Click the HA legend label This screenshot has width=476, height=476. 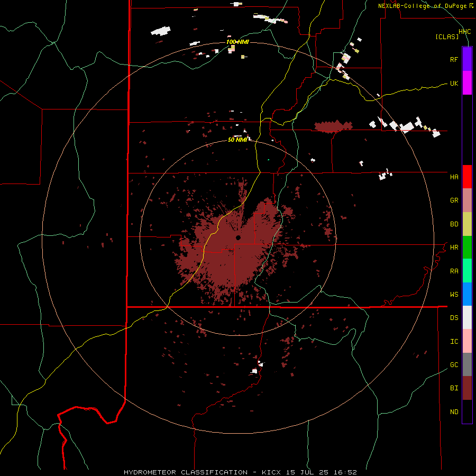click(x=454, y=177)
